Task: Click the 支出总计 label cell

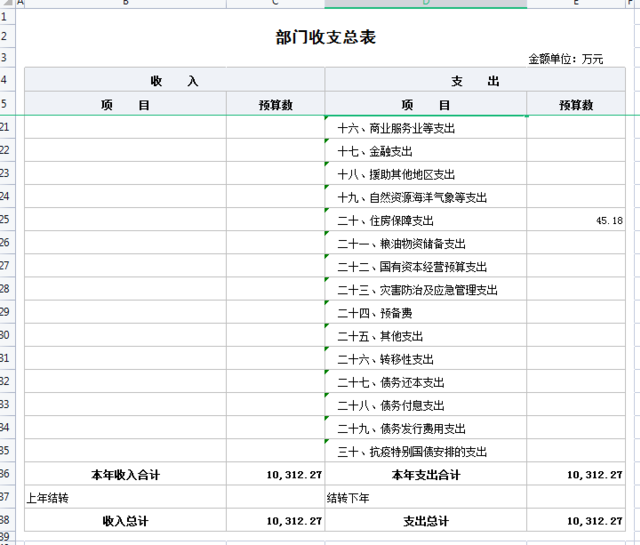Action: pos(426,521)
